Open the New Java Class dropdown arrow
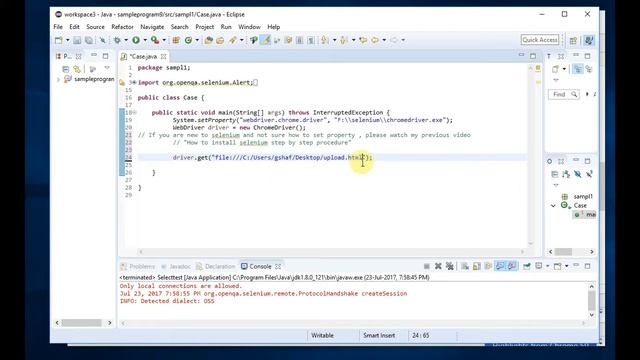 coord(197,40)
